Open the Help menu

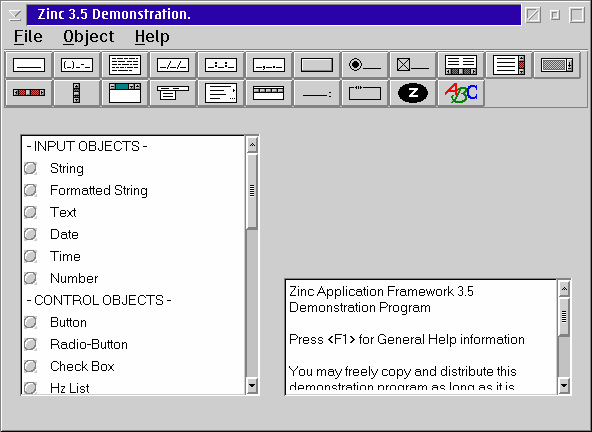click(x=152, y=37)
